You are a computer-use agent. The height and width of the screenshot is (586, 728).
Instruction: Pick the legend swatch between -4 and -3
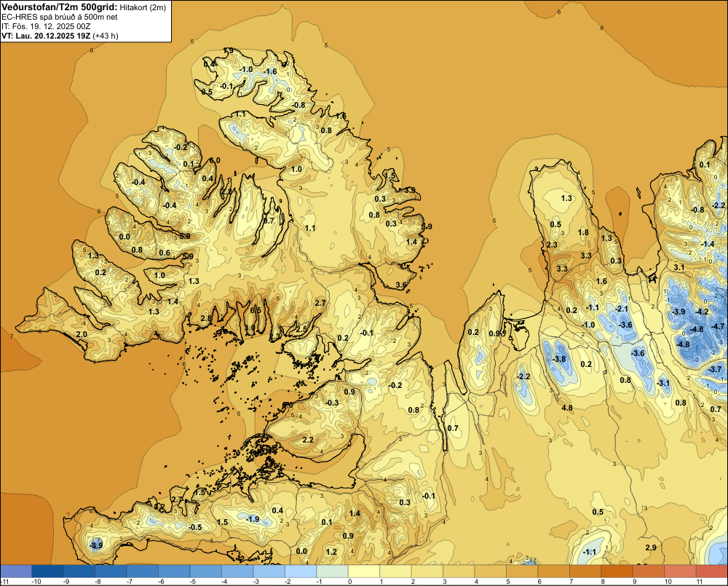pos(237,571)
